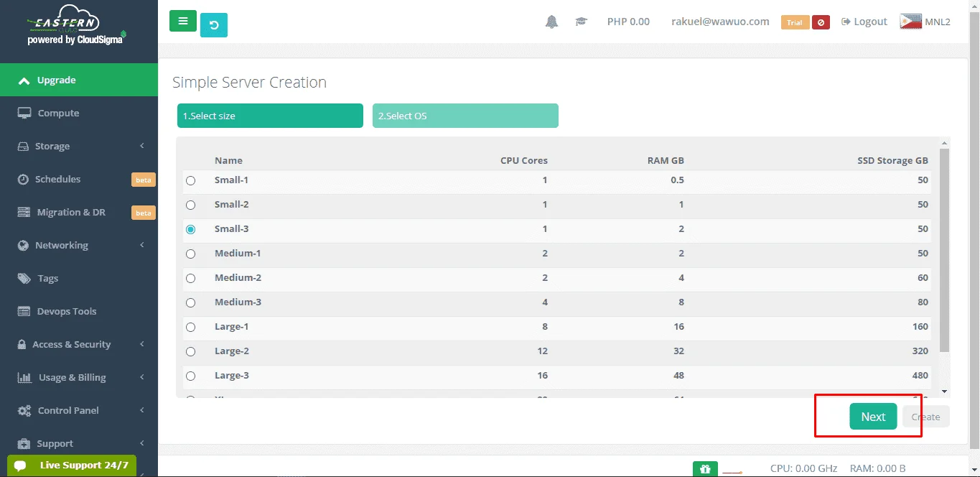Click the greyed Create button
Screen dimensions: 980x477
click(x=925, y=417)
